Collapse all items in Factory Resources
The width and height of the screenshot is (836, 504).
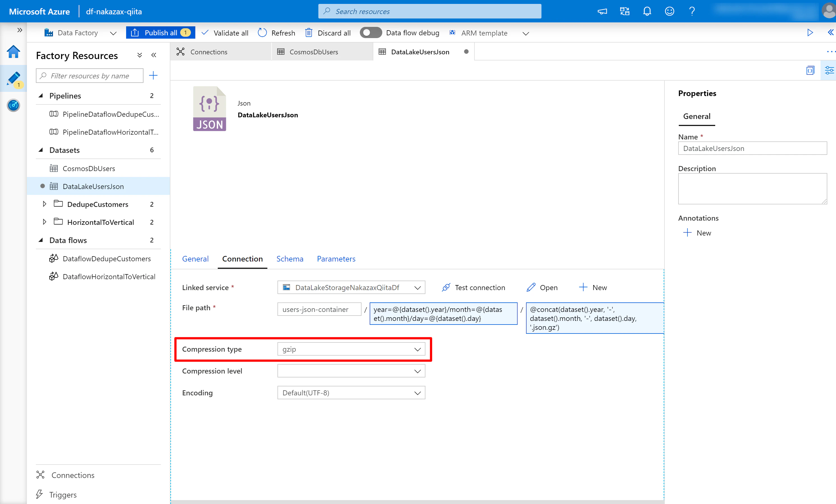[140, 55]
